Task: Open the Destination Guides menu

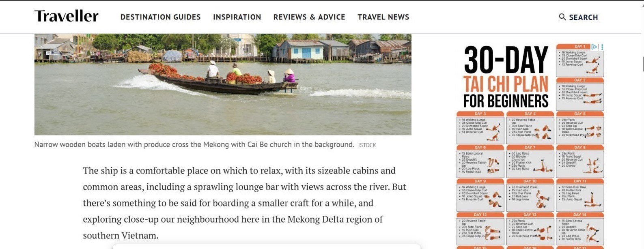Action: point(160,17)
